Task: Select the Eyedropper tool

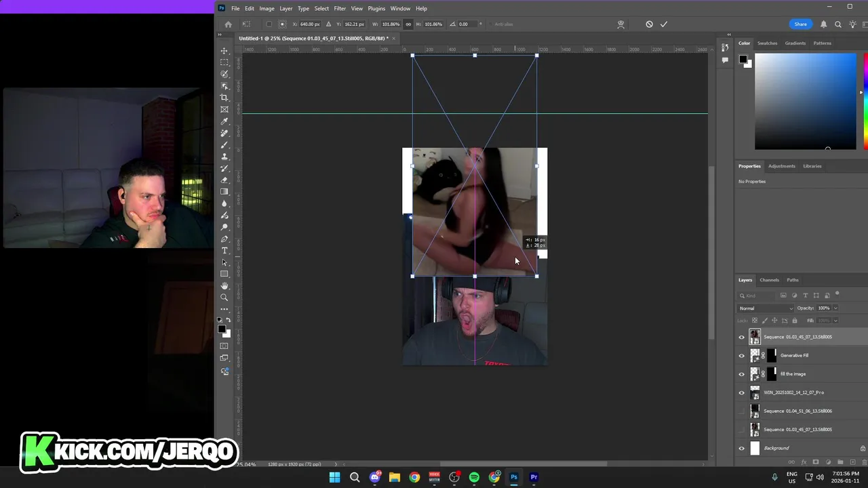Action: click(x=224, y=121)
